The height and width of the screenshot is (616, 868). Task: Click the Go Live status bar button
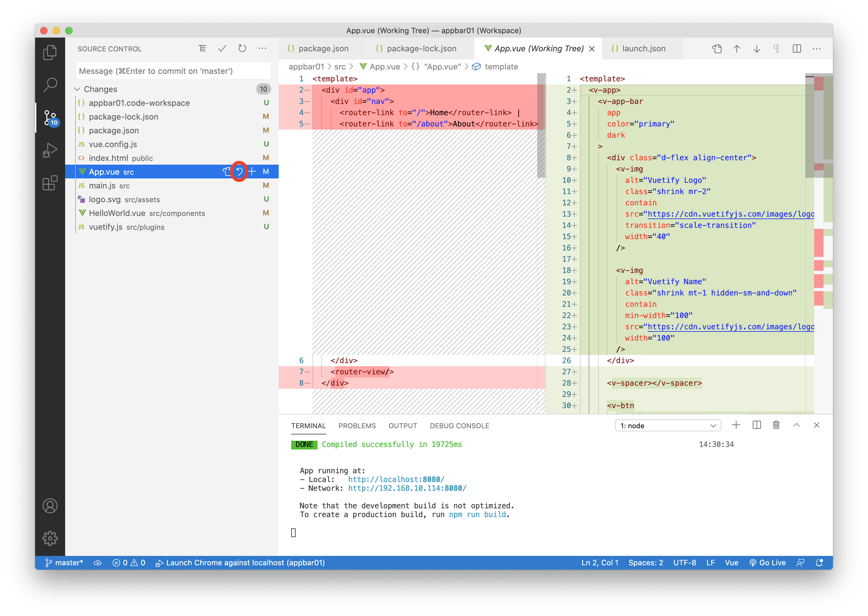(767, 562)
